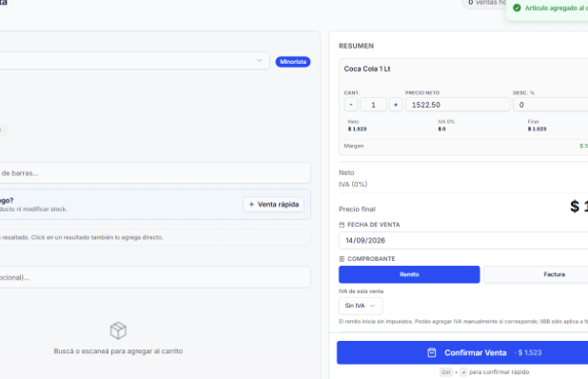Edit the Precio Neto field 1522.50
This screenshot has height=379, width=588.
458,105
